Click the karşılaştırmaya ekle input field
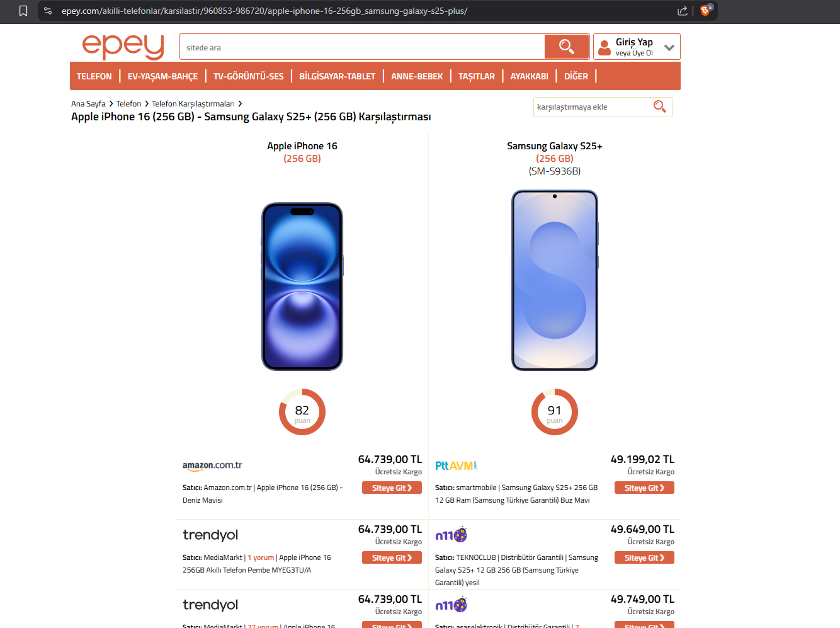 (593, 107)
